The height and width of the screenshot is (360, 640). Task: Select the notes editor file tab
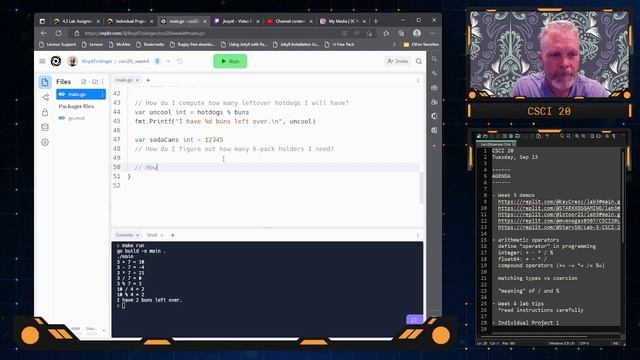point(497,144)
